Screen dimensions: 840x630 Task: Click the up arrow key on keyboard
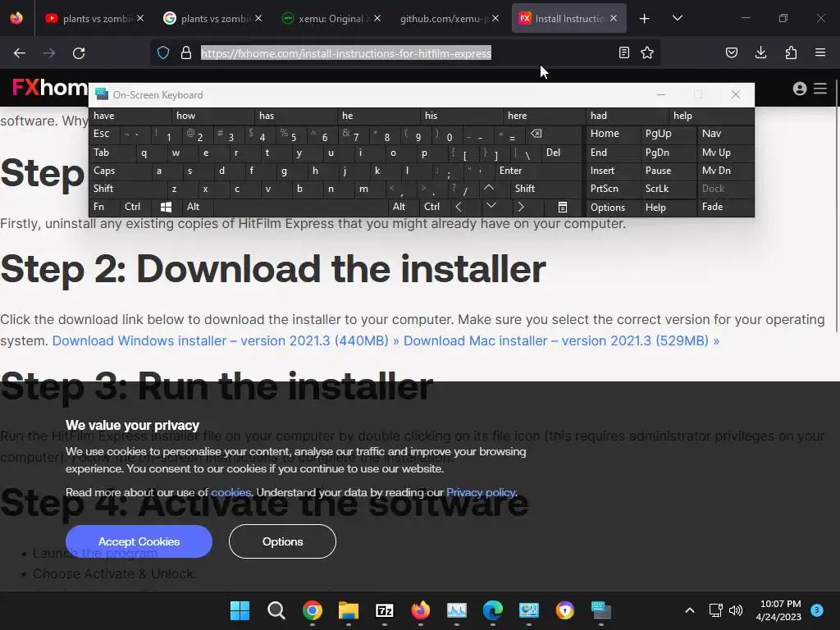(x=489, y=188)
